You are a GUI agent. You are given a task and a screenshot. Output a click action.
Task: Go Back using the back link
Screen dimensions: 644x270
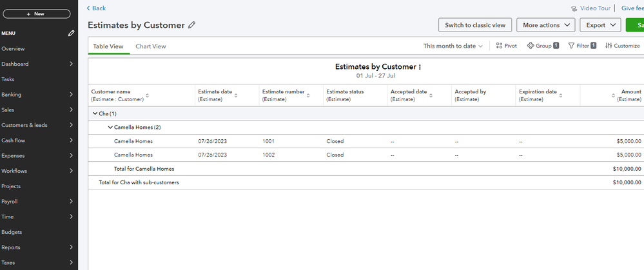pyautogui.click(x=96, y=8)
